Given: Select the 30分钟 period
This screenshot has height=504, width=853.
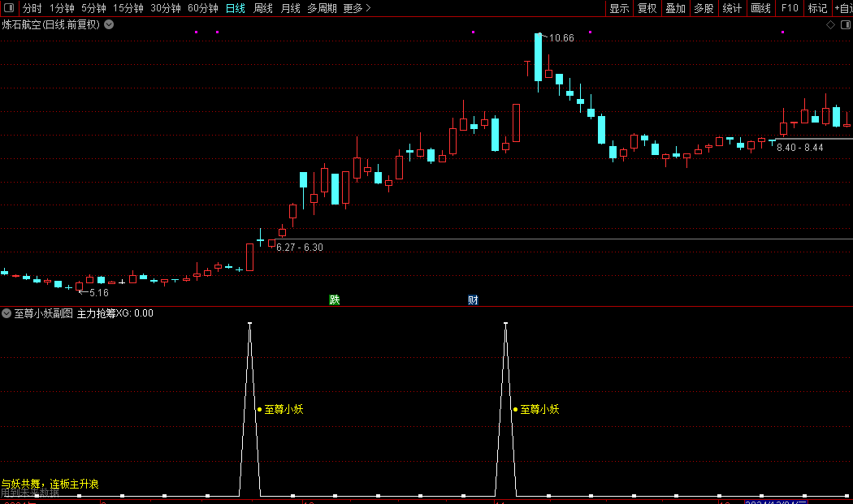Looking at the screenshot, I should pyautogui.click(x=166, y=8).
